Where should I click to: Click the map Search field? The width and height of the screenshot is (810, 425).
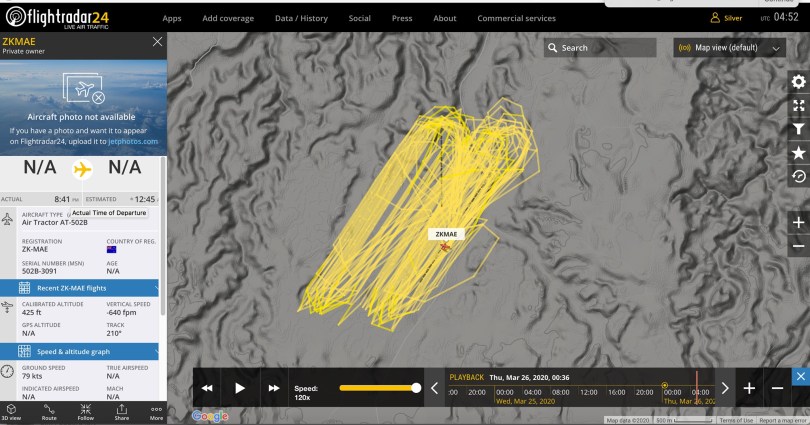coord(600,48)
